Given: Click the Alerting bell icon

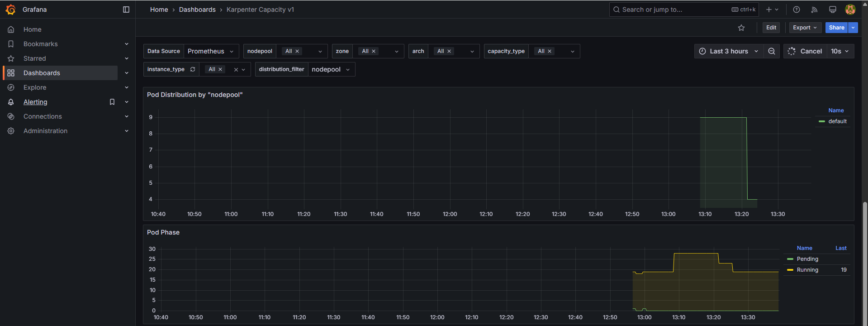Looking at the screenshot, I should [x=11, y=102].
